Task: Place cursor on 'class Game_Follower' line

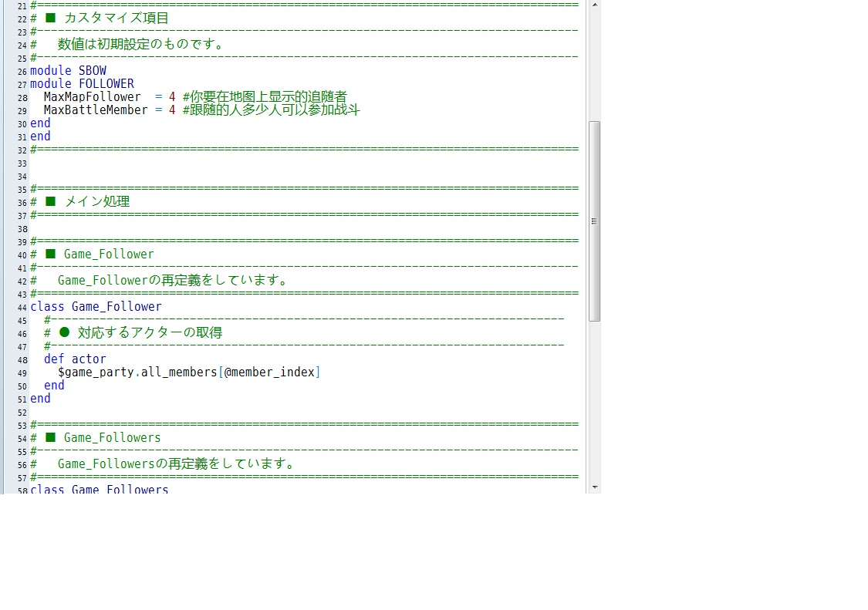Action: pos(96,307)
